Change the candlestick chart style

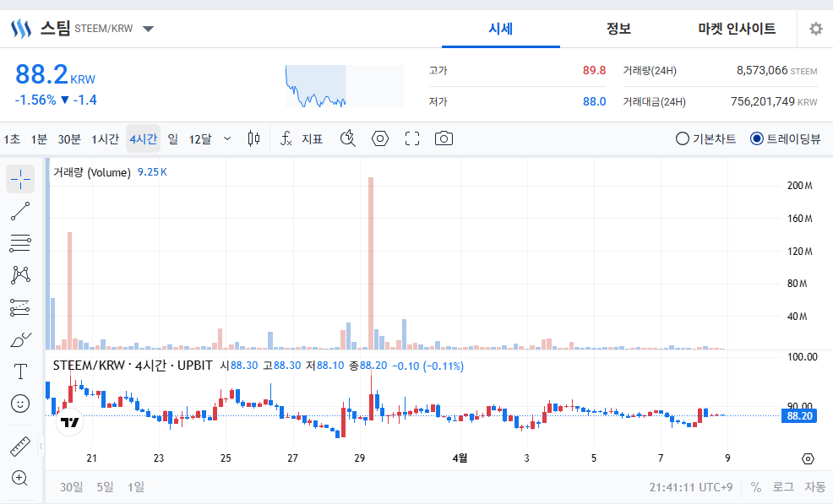pos(254,138)
